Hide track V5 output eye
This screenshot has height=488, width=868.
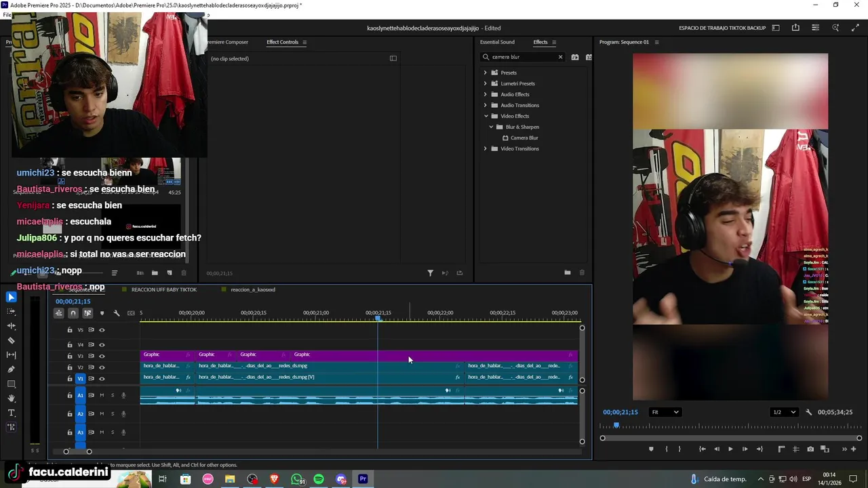[102, 330]
